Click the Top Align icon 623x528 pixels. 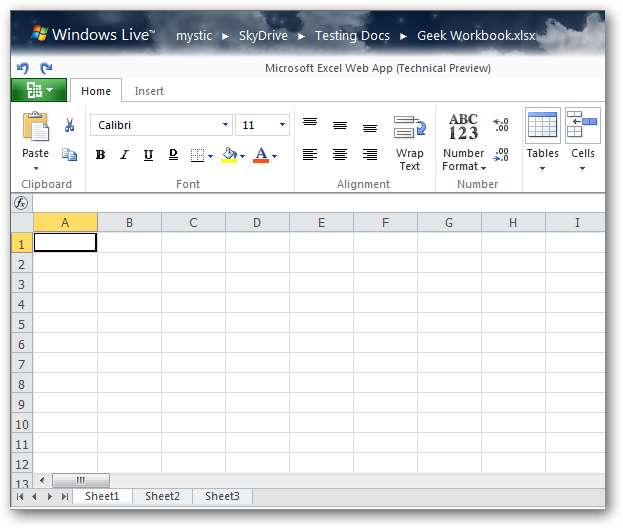coord(310,122)
